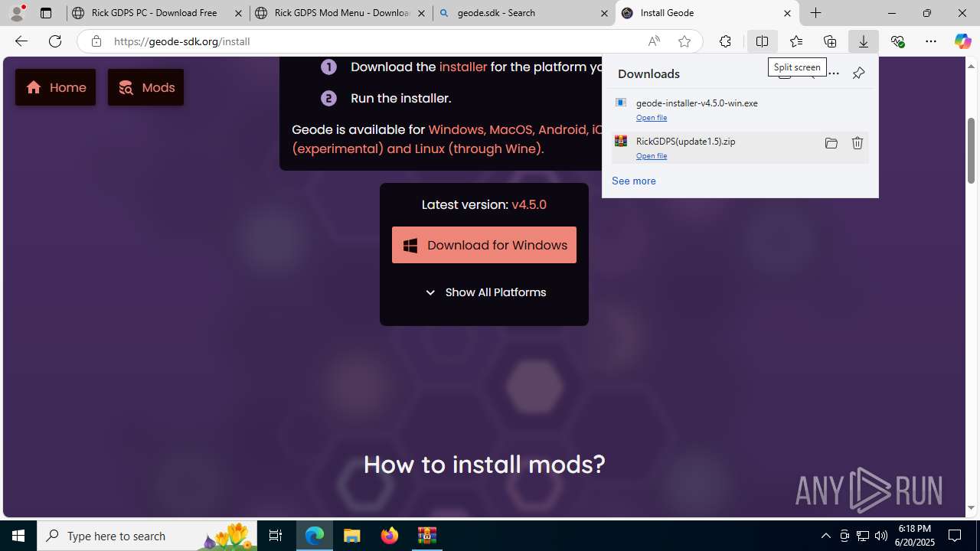Open the tab actions menu icon
The image size is (980, 551).
(x=46, y=13)
